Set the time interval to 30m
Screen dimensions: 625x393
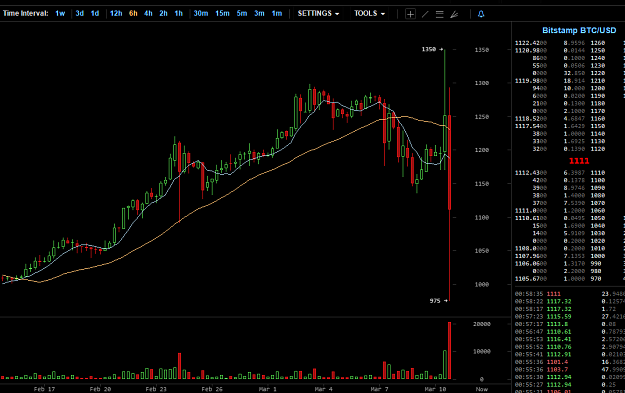tap(201, 14)
